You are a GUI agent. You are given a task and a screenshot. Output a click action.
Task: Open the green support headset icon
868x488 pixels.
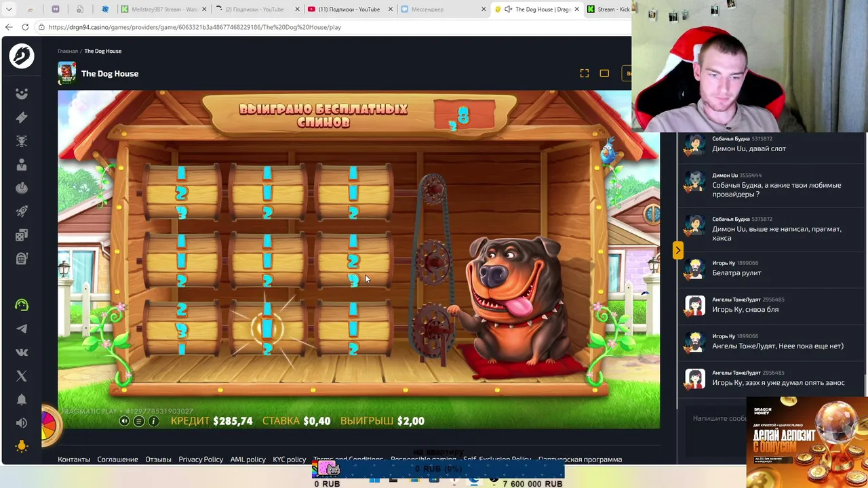(x=22, y=305)
